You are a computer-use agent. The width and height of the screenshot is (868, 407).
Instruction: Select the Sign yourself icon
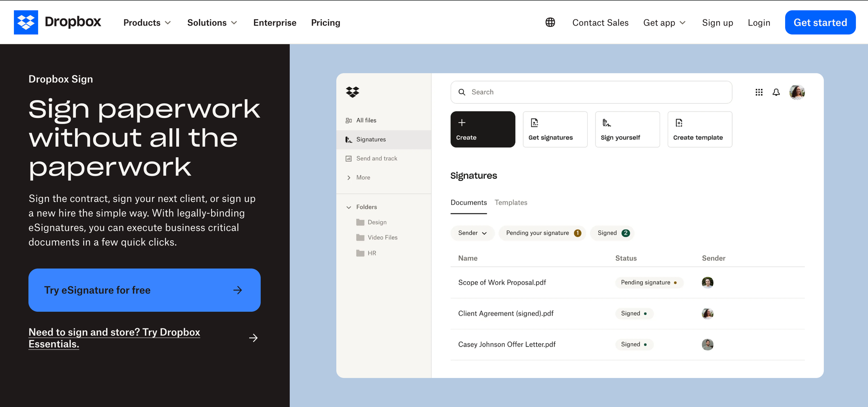[607, 123]
